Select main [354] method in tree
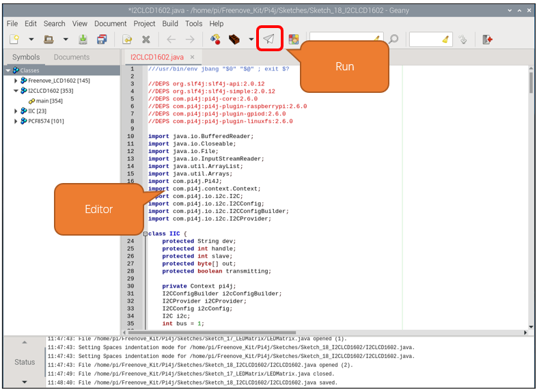The image size is (539, 392). click(x=49, y=101)
